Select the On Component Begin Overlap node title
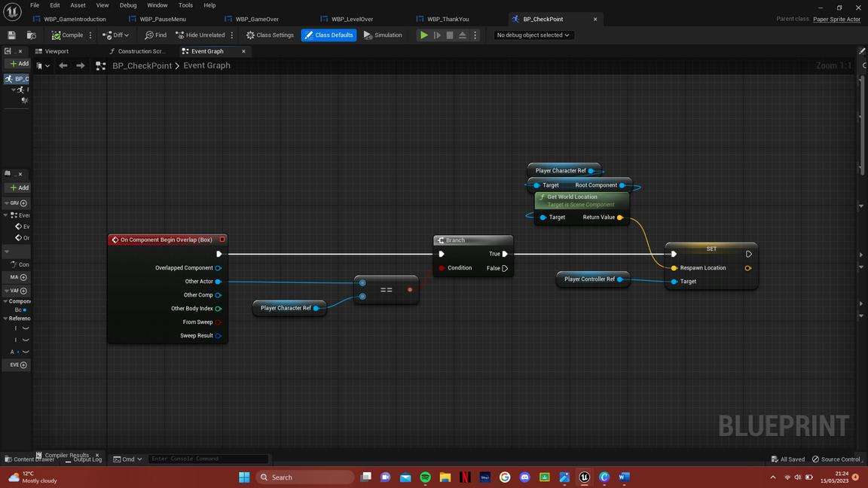Viewport: 868px width, 488px height. [x=167, y=239]
